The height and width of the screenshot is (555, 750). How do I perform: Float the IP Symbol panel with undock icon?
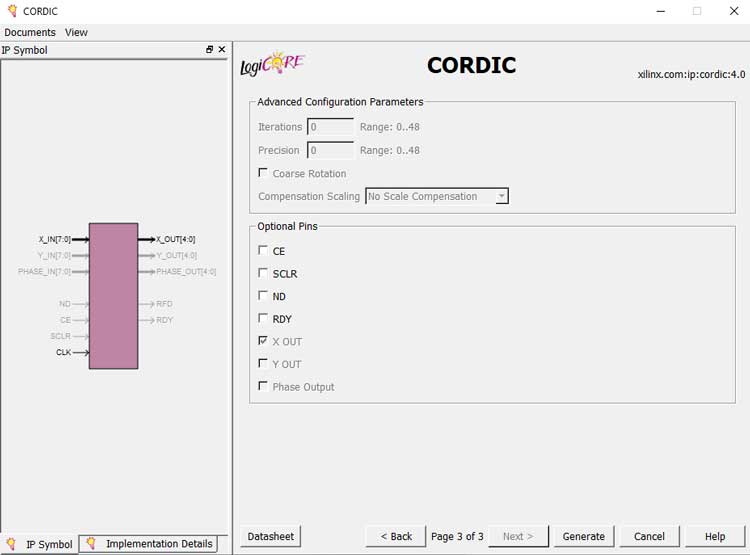[x=209, y=49]
